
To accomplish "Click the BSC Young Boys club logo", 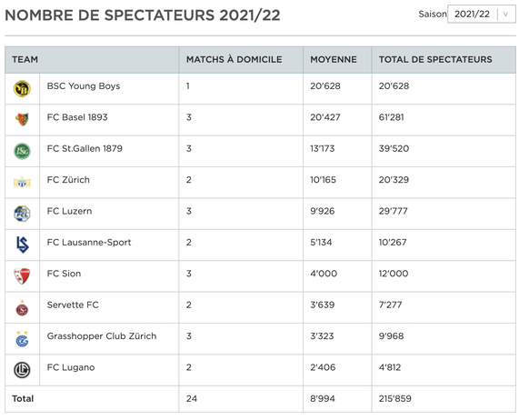I will click(x=22, y=89).
